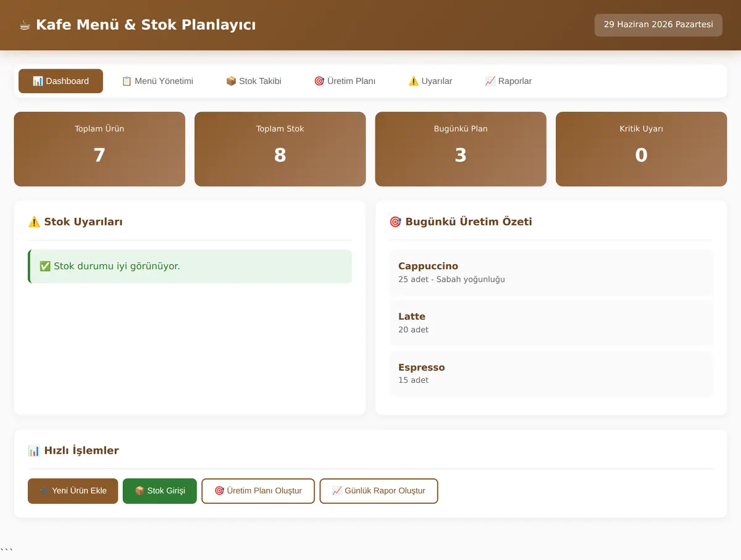The width and height of the screenshot is (741, 560).
Task: Click the chart icon beside Hızlı İşlemler
Action: pyautogui.click(x=34, y=451)
